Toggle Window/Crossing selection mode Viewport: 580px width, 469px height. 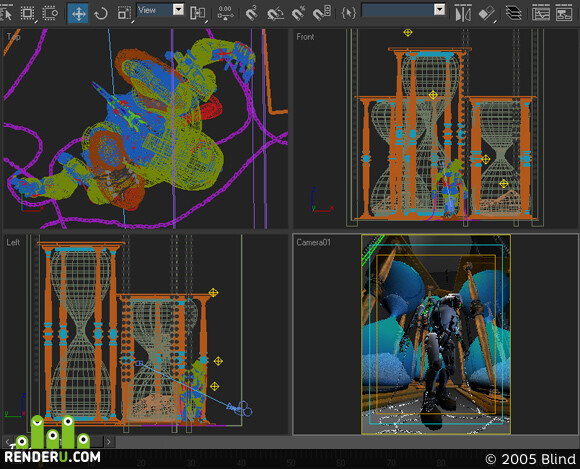[50, 14]
